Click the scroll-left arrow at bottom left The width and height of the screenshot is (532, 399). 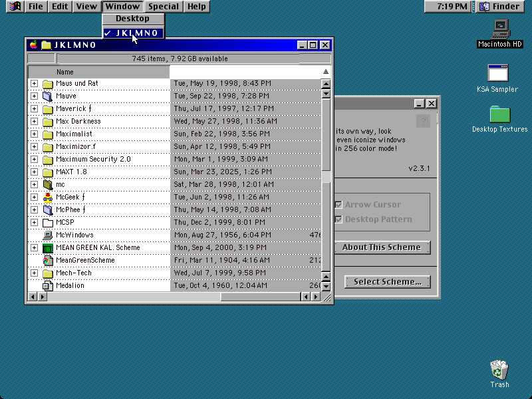pos(33,297)
